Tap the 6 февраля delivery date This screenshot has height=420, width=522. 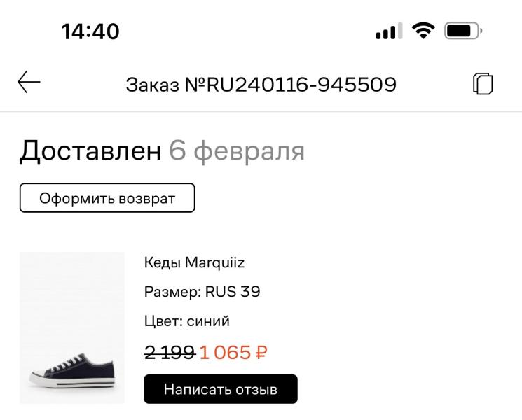[237, 150]
